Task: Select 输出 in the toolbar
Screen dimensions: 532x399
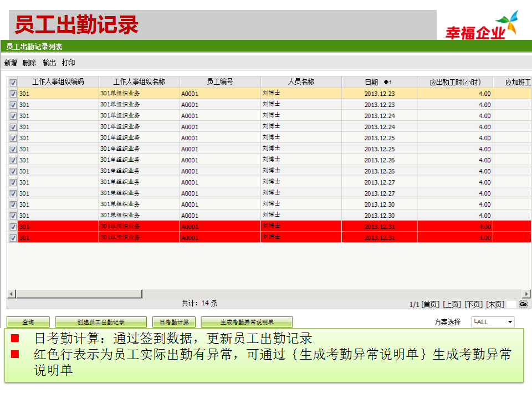Action: [49, 63]
